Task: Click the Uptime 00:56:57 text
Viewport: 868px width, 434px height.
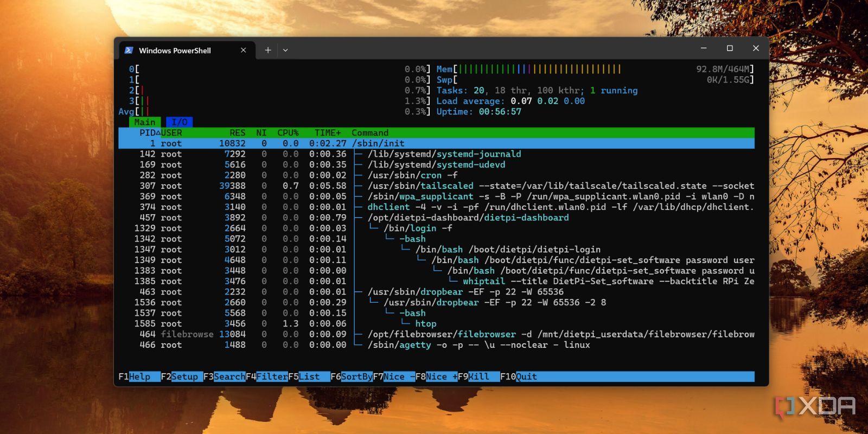Action: [x=478, y=112]
